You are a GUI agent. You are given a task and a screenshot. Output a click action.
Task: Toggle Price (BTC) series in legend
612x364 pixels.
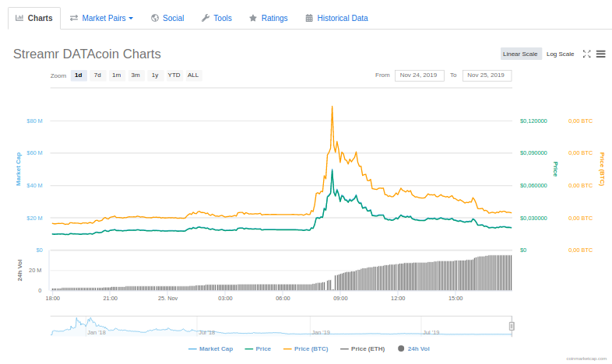click(306, 348)
